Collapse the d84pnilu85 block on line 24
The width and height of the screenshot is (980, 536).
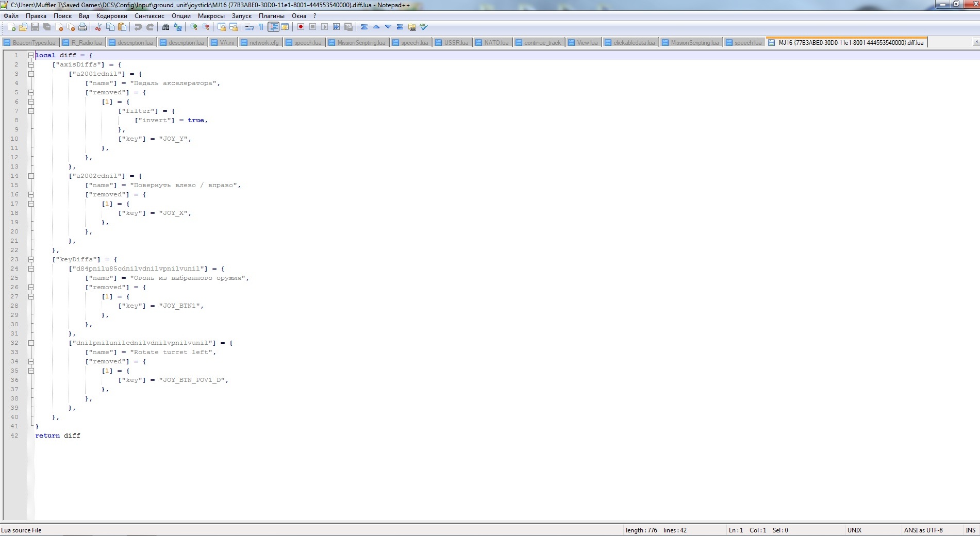31,269
